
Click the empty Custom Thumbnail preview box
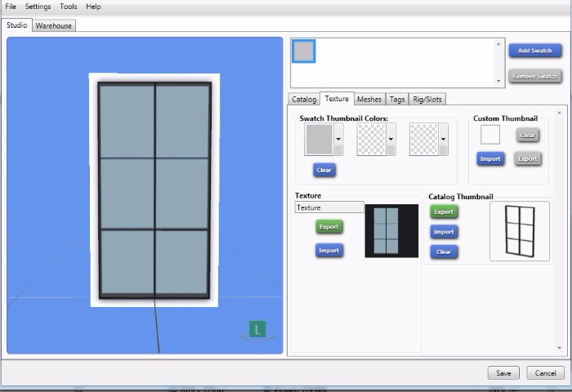490,135
